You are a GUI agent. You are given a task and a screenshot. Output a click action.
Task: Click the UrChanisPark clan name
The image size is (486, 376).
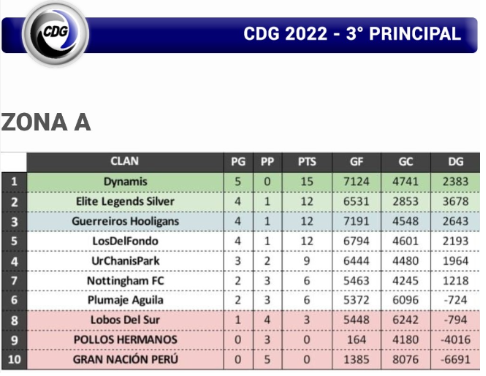pyautogui.click(x=125, y=261)
